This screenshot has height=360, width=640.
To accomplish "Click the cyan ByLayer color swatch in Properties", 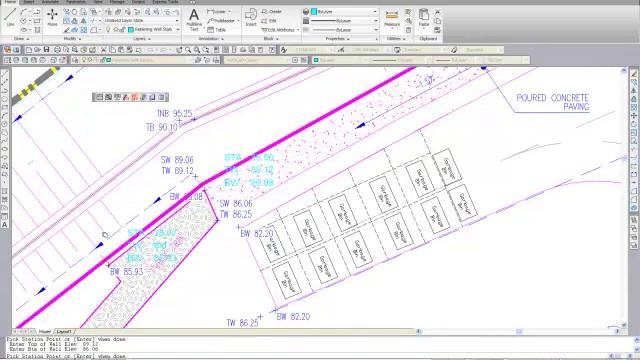I will 313,11.
